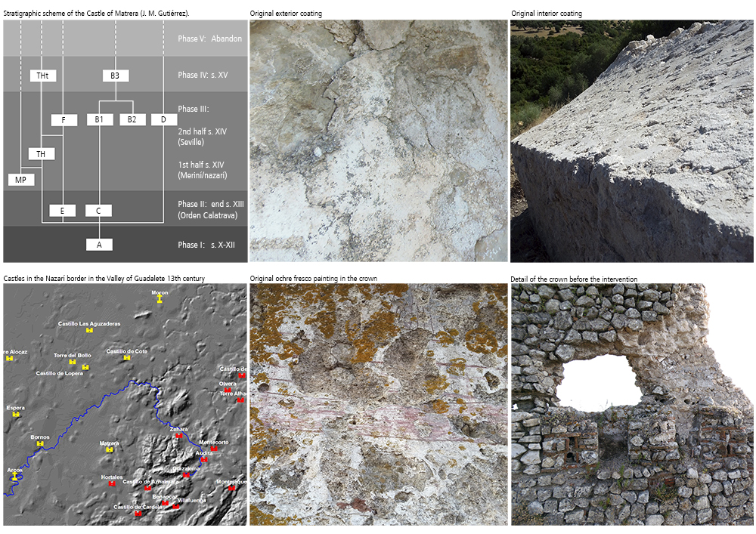
Task: Select the Montejaque red castle marker
Action: point(231,488)
